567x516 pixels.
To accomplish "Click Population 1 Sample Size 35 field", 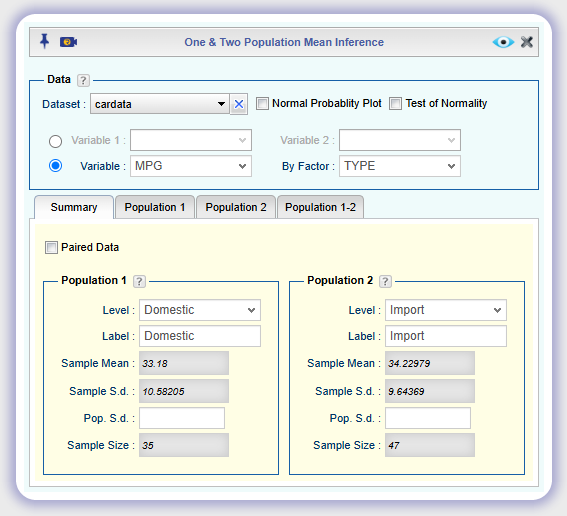I will pyautogui.click(x=184, y=445).
